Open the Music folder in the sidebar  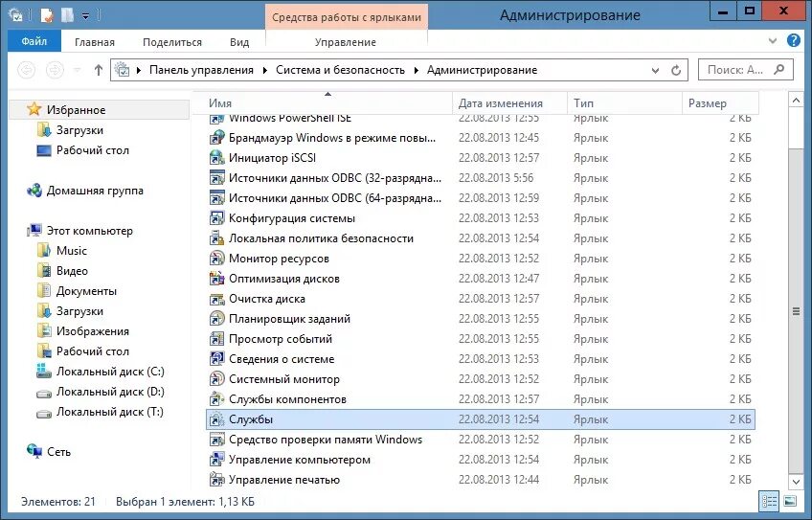pos(72,251)
